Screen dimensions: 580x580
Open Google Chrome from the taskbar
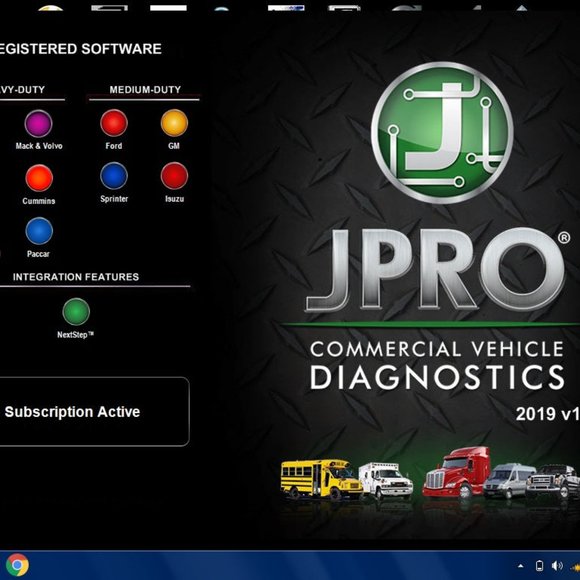(17, 565)
